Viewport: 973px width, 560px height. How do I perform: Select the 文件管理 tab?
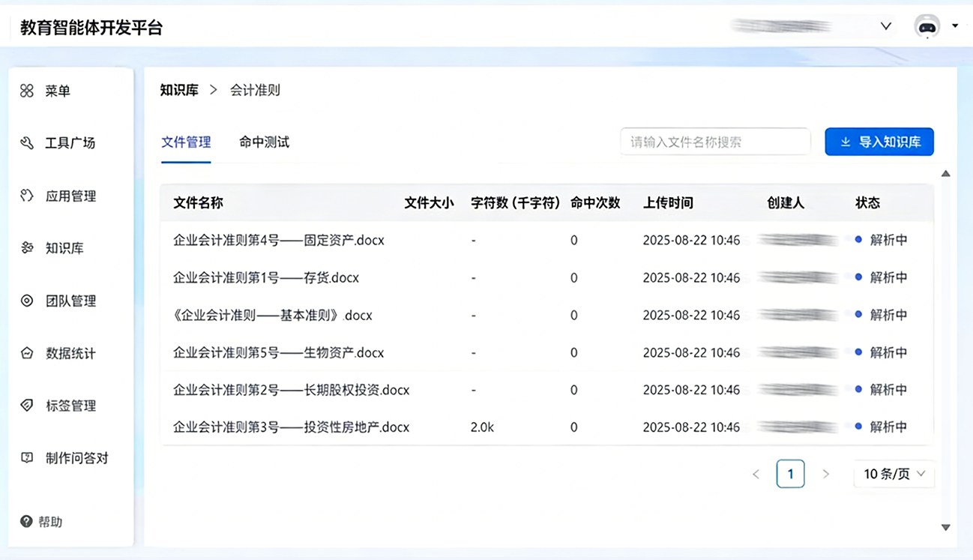[x=186, y=142]
